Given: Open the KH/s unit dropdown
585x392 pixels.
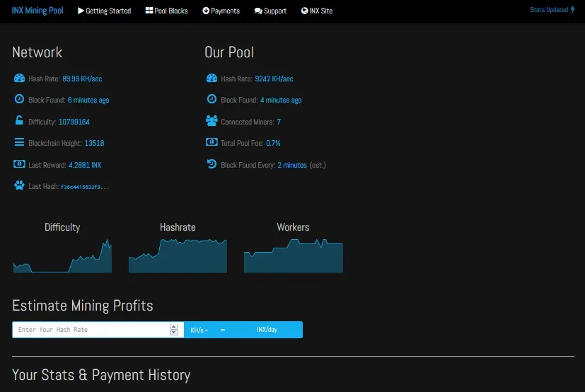Looking at the screenshot, I should [199, 330].
